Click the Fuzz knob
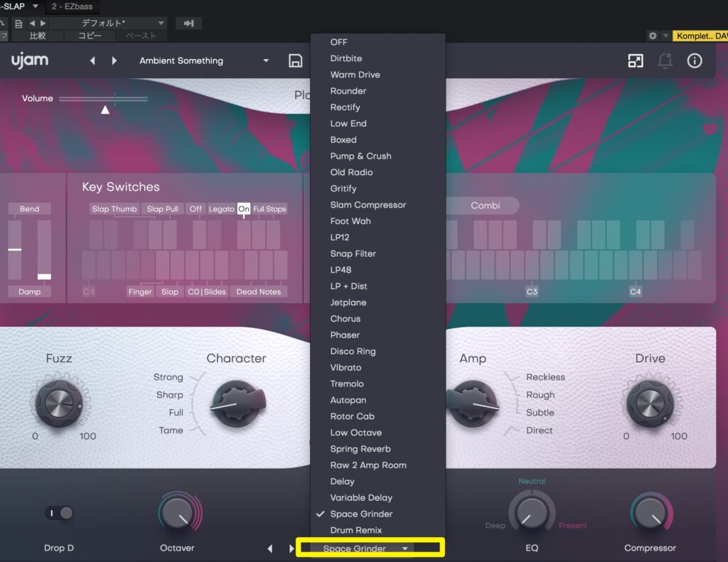The image size is (728, 562). (x=59, y=404)
